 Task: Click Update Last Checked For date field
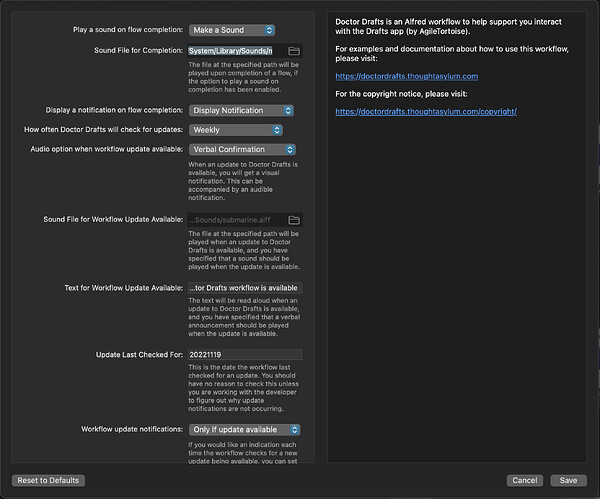pos(245,355)
